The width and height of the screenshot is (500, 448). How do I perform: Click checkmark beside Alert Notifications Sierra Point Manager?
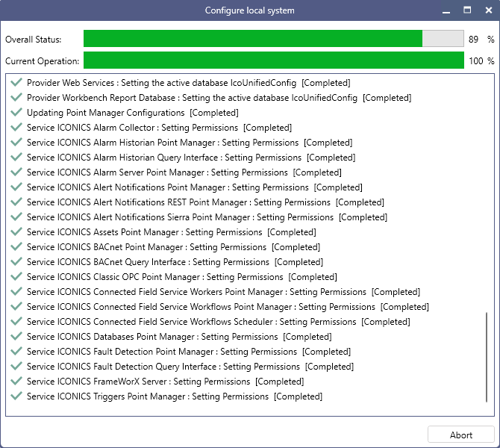(16, 217)
